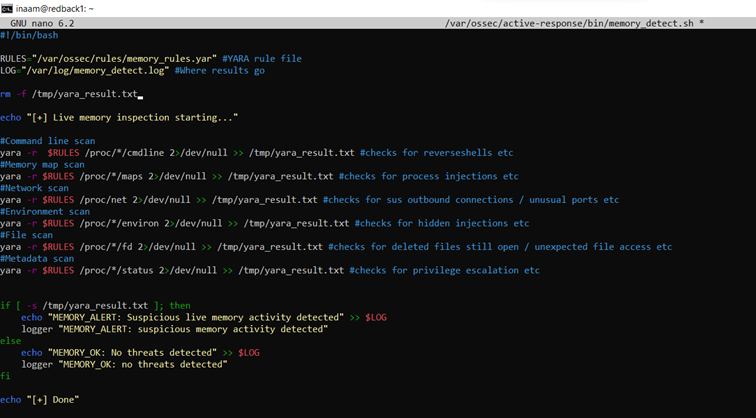Image resolution: width=756 pixels, height=418 pixels.
Task: Click the #!/bin/bash shebang line
Action: click(x=29, y=35)
